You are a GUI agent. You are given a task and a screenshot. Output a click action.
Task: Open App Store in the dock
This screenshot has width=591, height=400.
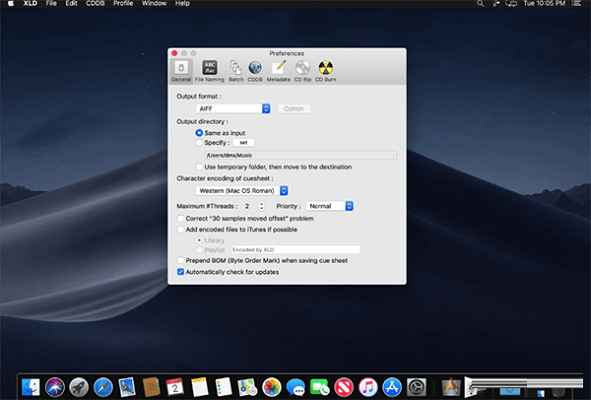point(392,387)
